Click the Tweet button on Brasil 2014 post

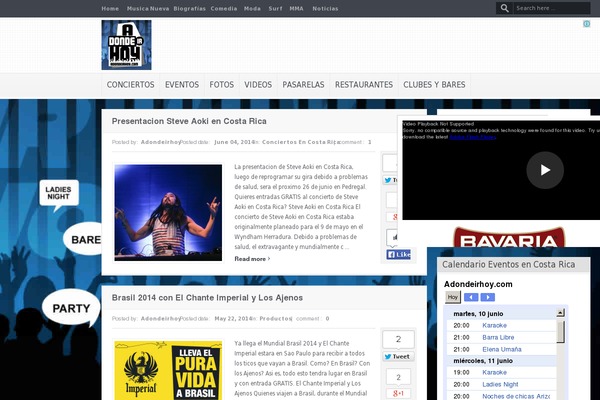tap(398, 356)
